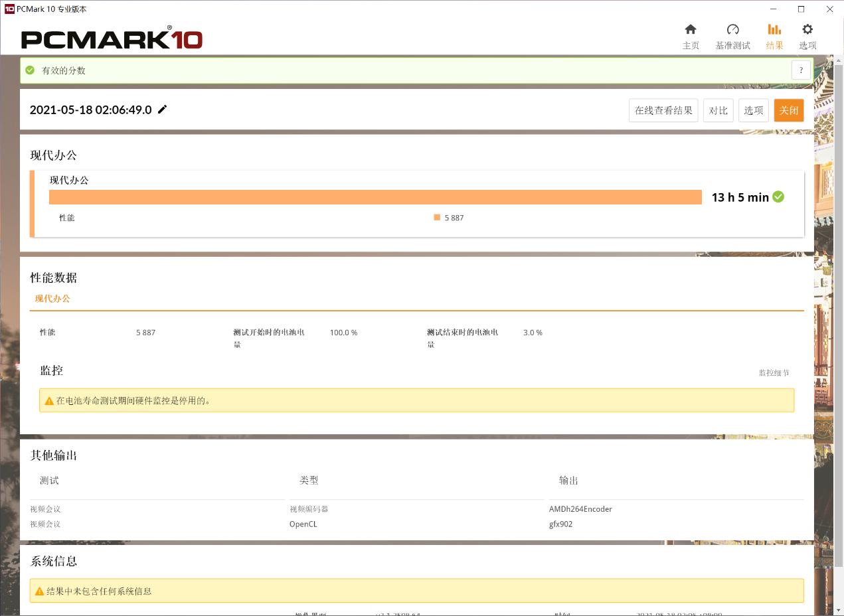Click the 视频编码器 type cell

pos(309,509)
